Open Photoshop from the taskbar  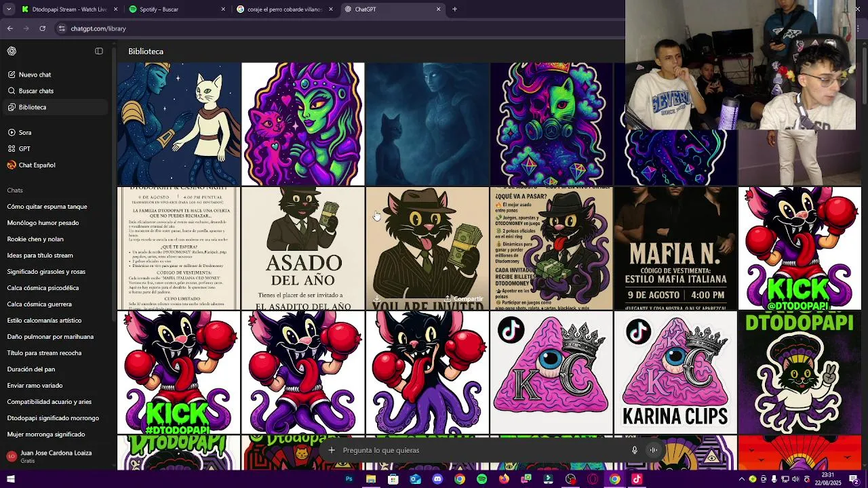click(x=349, y=479)
